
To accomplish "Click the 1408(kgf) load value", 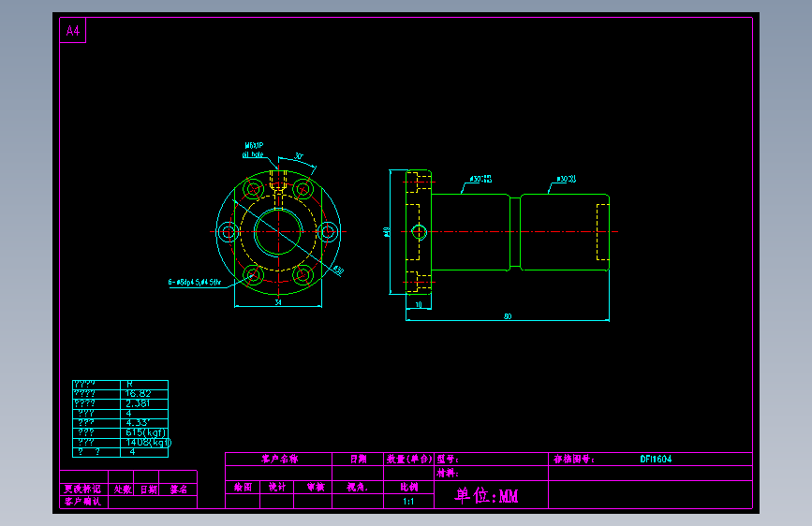I will point(148,442).
